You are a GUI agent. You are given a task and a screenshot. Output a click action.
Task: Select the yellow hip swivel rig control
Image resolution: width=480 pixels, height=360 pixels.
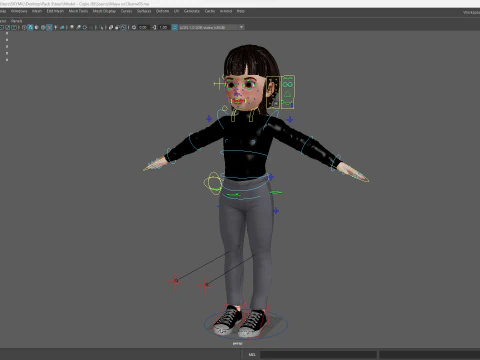click(x=213, y=183)
